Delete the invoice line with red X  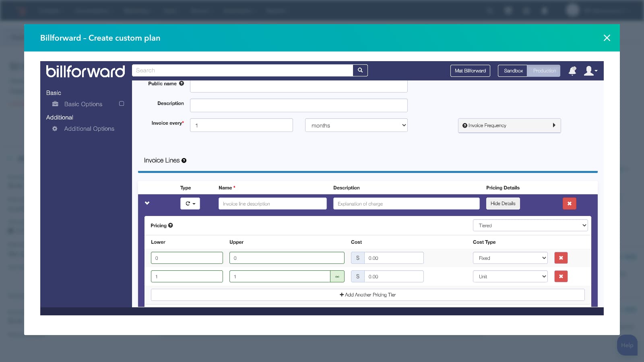[x=569, y=204]
